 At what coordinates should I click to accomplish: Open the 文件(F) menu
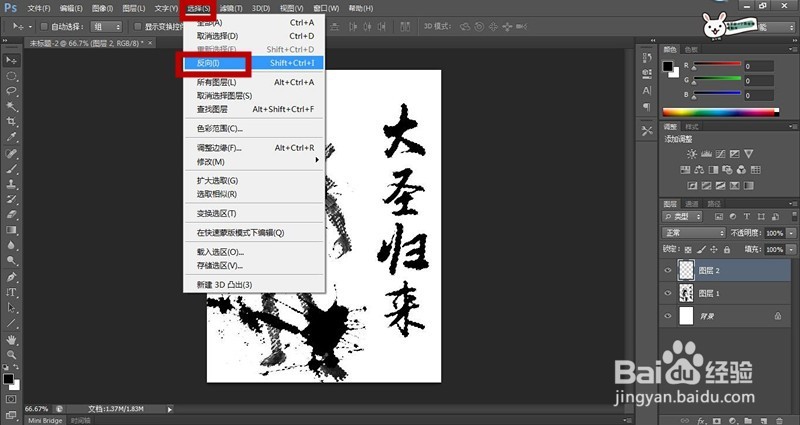[39, 8]
